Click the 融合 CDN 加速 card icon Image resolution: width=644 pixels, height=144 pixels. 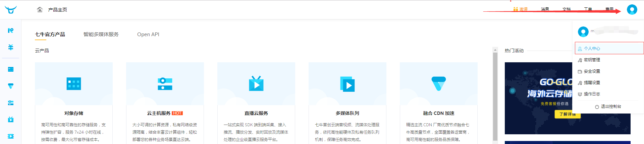point(439,84)
